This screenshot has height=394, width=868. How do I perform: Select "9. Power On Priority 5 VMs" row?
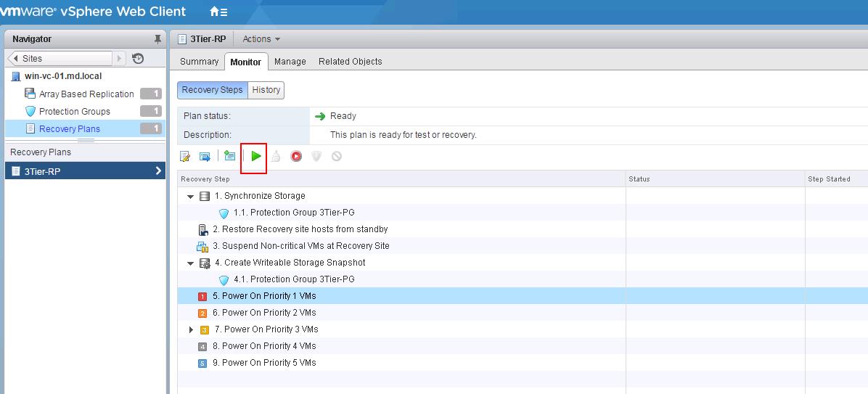click(523, 363)
